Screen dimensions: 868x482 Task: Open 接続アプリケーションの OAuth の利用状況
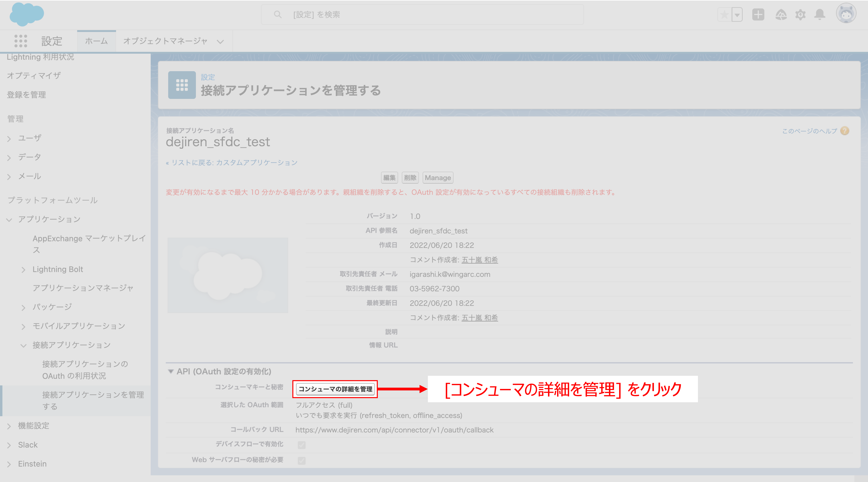[x=85, y=370]
